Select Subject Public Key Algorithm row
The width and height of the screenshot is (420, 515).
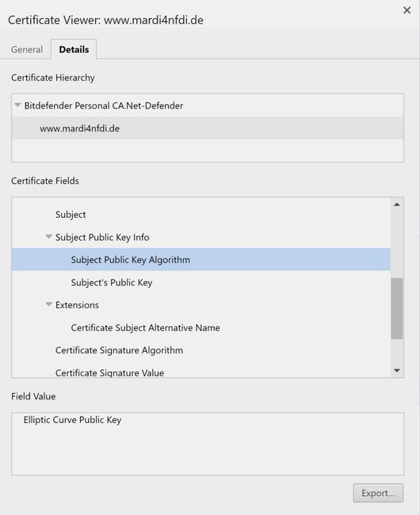click(201, 259)
